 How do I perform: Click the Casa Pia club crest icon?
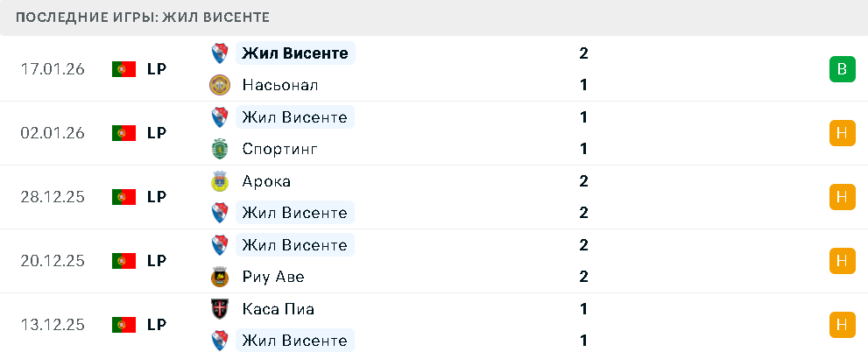[219, 309]
